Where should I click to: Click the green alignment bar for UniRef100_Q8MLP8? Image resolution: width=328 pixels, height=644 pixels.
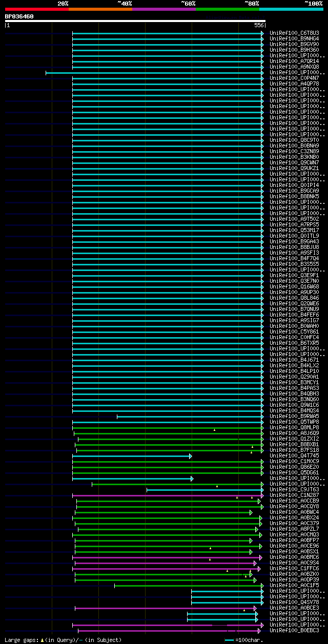coord(168,427)
